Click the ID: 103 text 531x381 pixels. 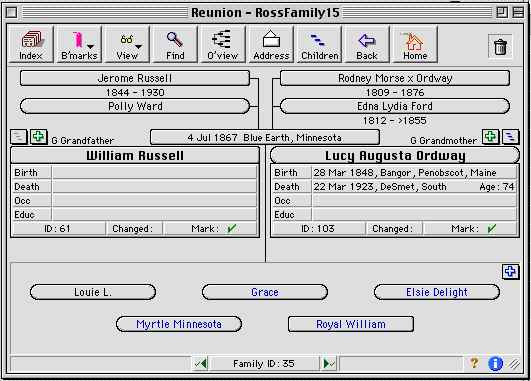tap(318, 229)
